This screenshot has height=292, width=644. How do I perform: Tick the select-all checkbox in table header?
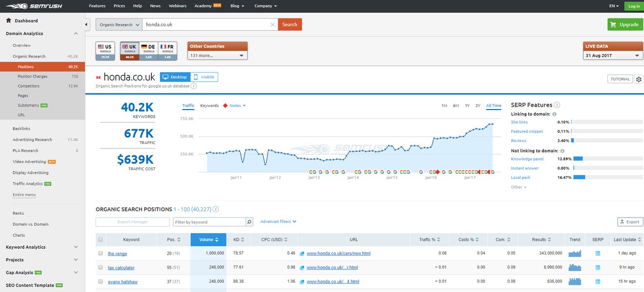coord(100,239)
